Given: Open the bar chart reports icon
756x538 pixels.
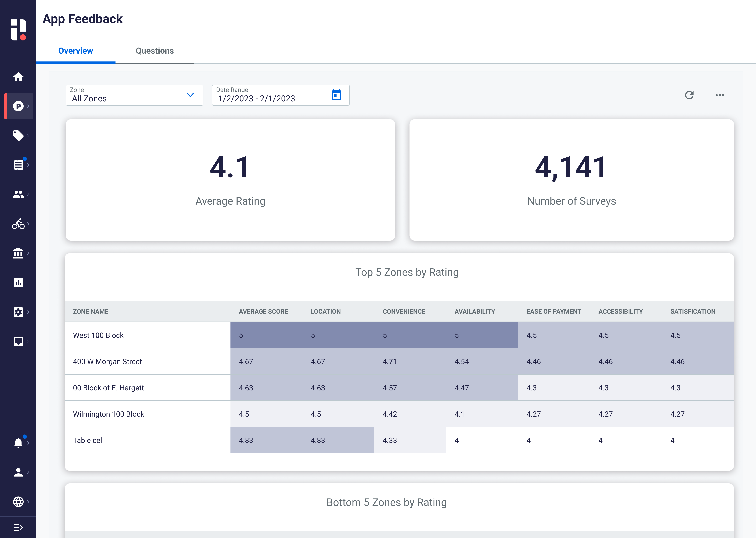Looking at the screenshot, I should (x=18, y=283).
